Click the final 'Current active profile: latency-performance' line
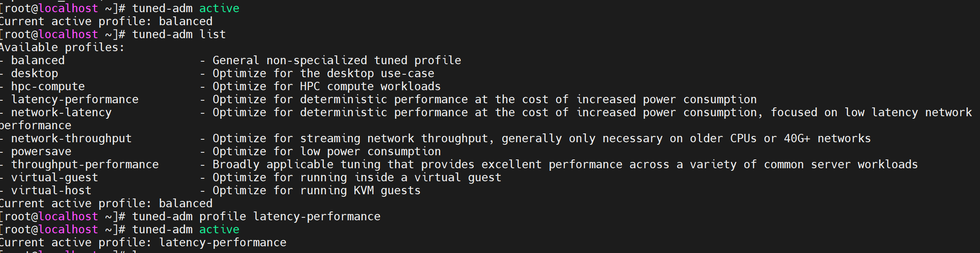Screen dimensions: 980x253 tap(143, 243)
